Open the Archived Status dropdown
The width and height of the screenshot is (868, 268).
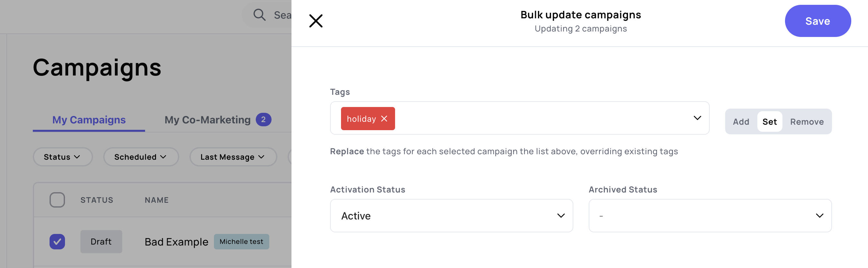[x=710, y=216]
